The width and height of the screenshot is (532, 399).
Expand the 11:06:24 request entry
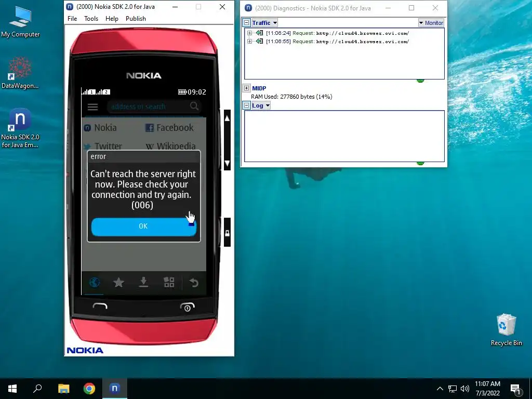pos(250,33)
